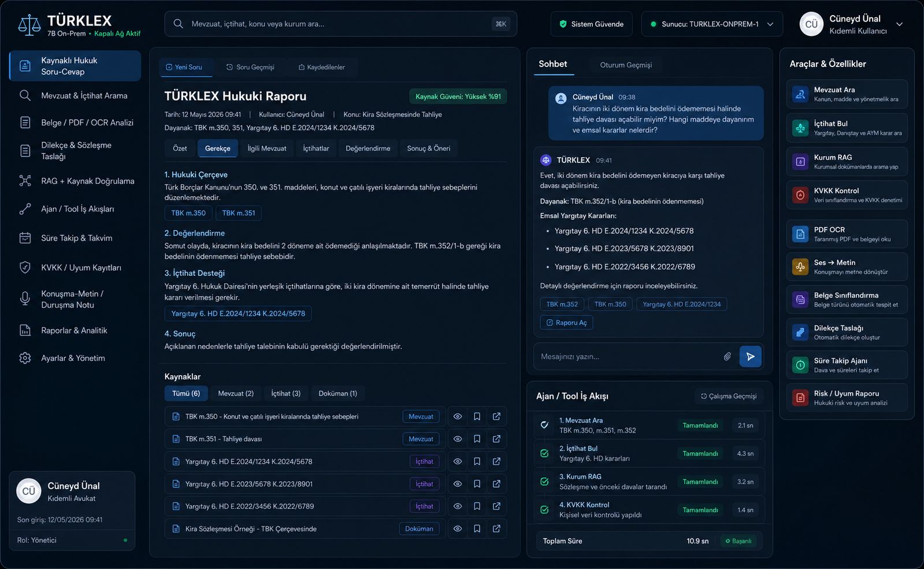Select the Özet report tab
Viewport: 924px width, 569px height.
[x=180, y=149]
